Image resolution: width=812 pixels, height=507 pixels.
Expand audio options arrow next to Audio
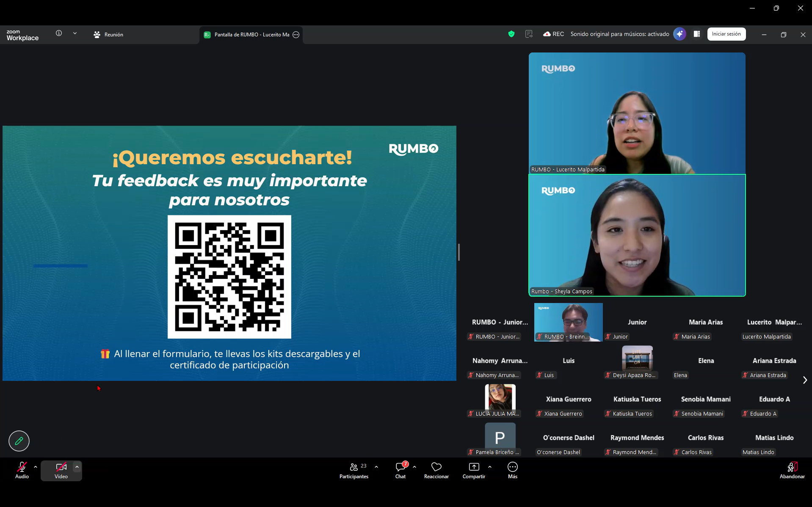(36, 467)
